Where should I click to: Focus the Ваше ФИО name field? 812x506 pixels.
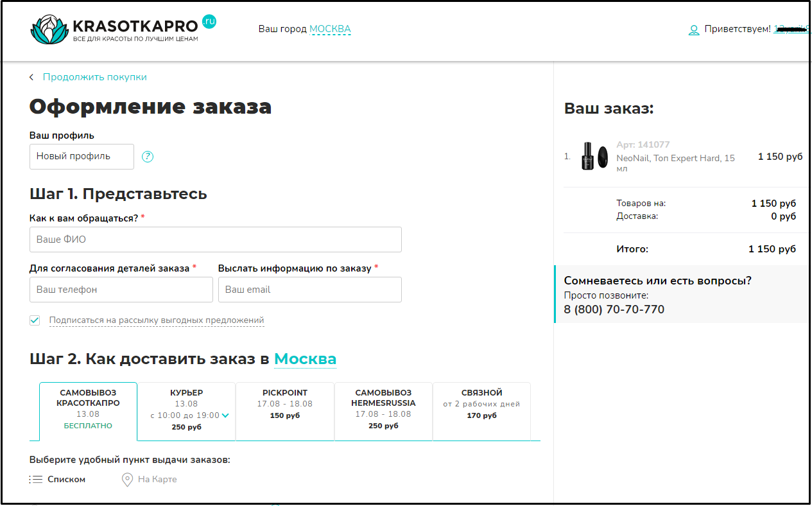[x=216, y=240]
